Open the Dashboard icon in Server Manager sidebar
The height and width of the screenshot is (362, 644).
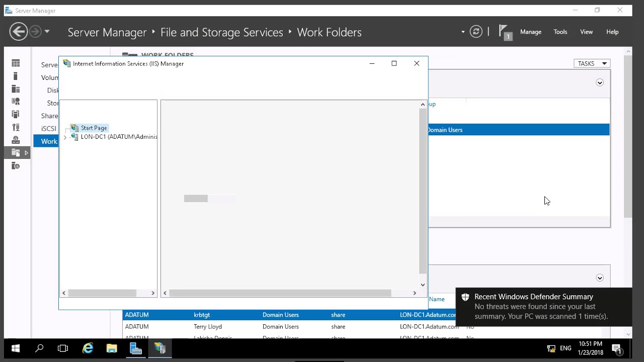pos(16,63)
